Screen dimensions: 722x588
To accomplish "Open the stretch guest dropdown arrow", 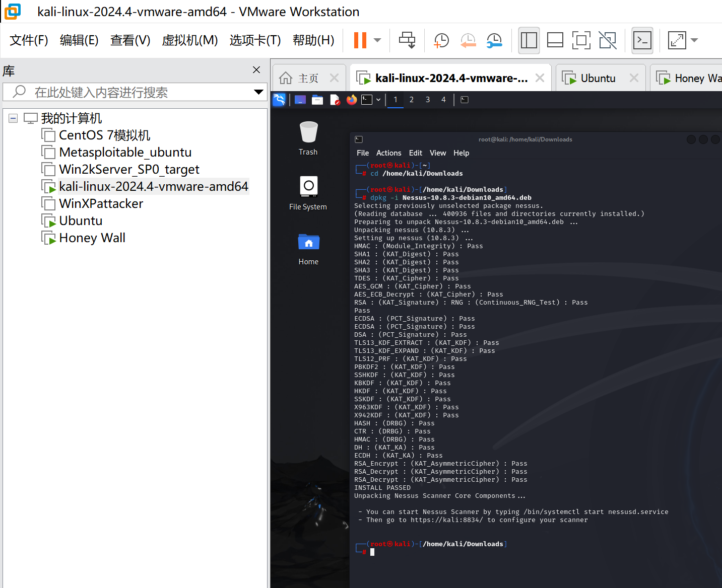I will point(694,40).
